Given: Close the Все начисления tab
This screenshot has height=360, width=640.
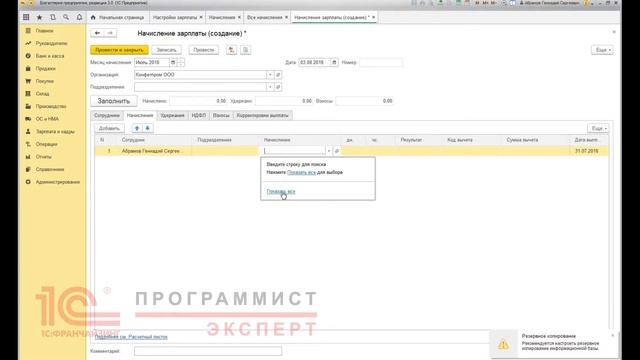Looking at the screenshot, I should (287, 17).
